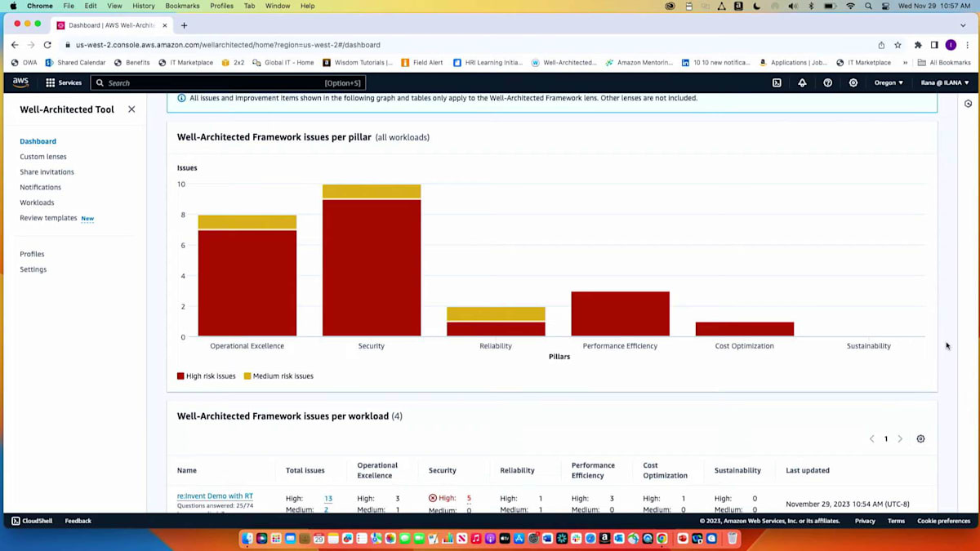The image size is (980, 551).
Task: Open the Profiles menu
Action: pyautogui.click(x=221, y=6)
